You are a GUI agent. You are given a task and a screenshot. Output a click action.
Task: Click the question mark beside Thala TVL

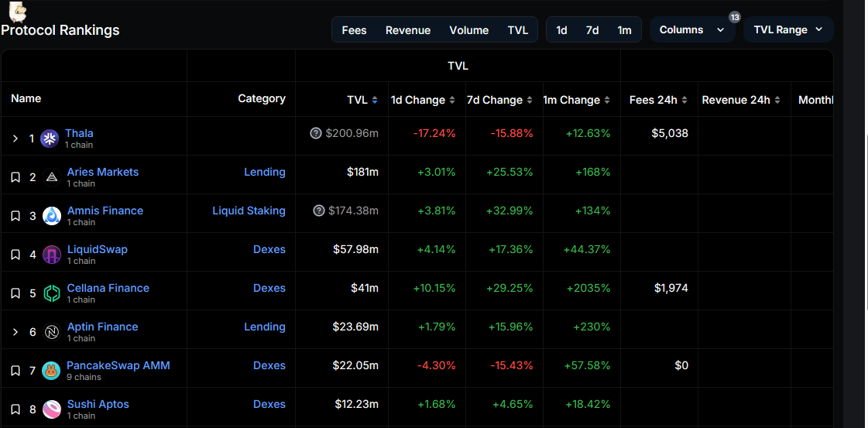pos(316,133)
